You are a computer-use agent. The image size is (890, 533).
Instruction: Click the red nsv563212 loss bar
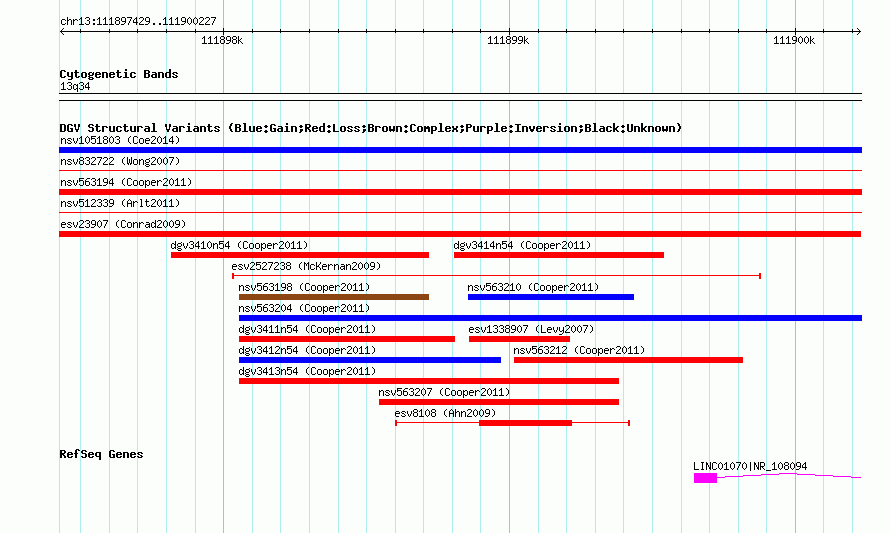click(x=628, y=360)
